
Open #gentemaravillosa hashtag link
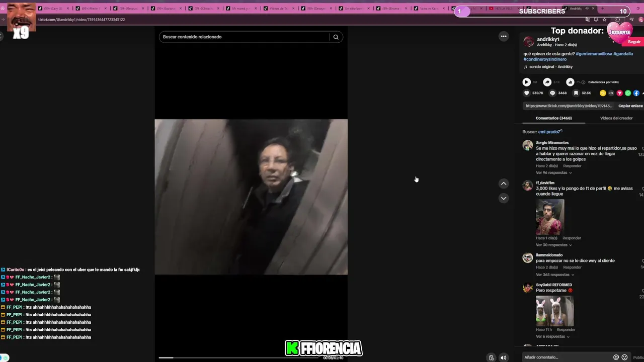[594, 54]
